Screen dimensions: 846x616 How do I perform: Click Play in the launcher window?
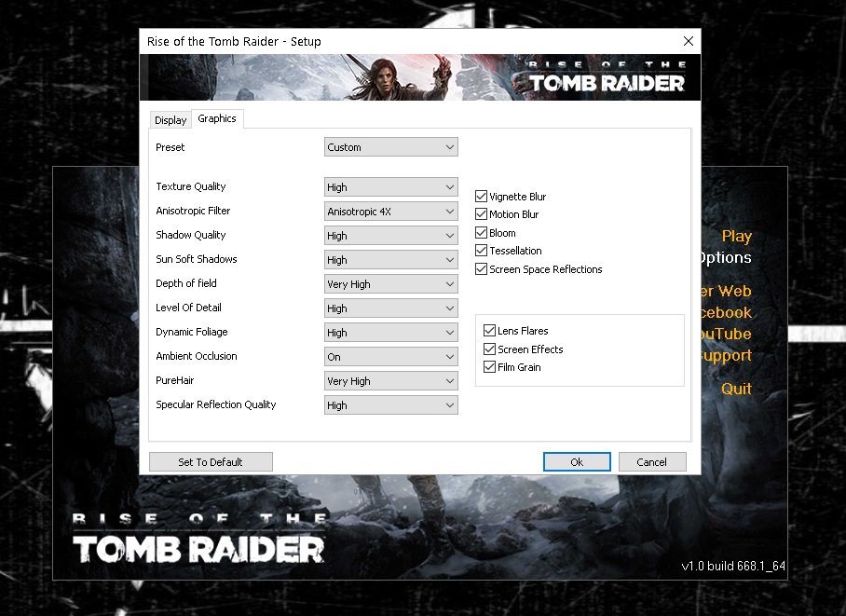coord(736,236)
